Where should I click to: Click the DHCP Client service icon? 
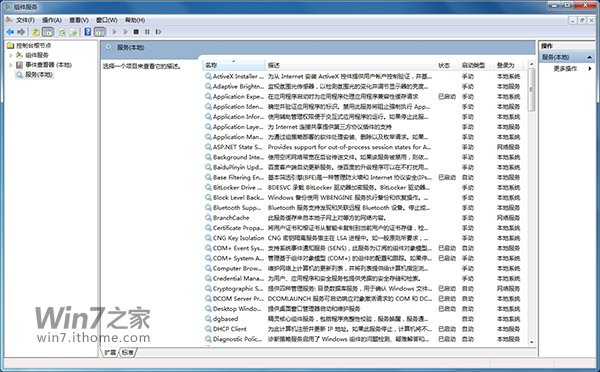208,329
